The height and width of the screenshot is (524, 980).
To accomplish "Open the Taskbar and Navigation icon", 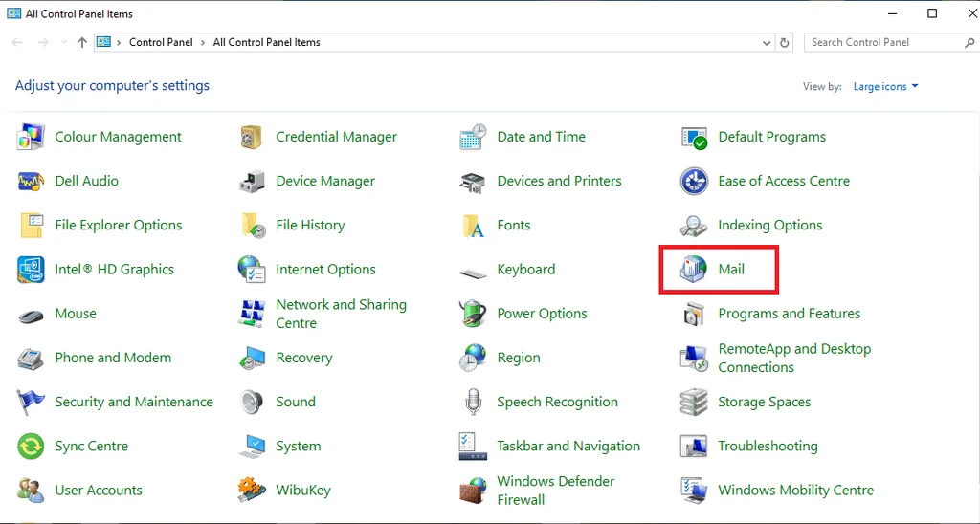I will click(473, 447).
